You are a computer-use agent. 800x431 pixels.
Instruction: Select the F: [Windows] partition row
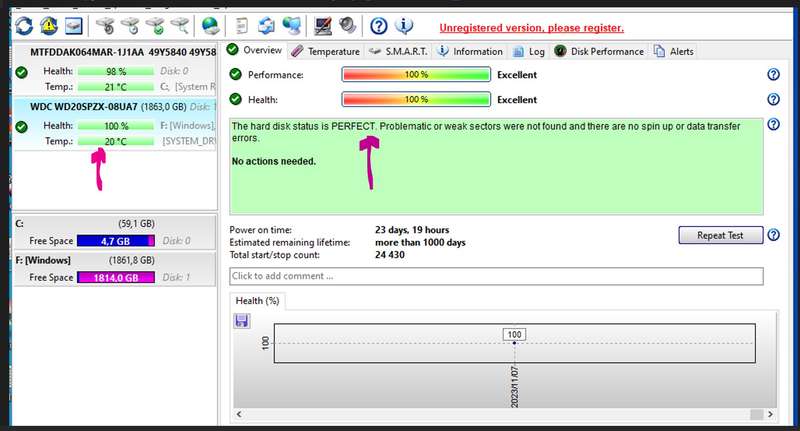(115, 269)
